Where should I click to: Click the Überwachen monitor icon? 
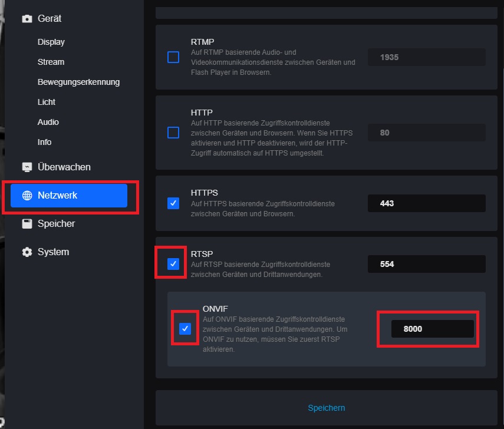click(27, 167)
